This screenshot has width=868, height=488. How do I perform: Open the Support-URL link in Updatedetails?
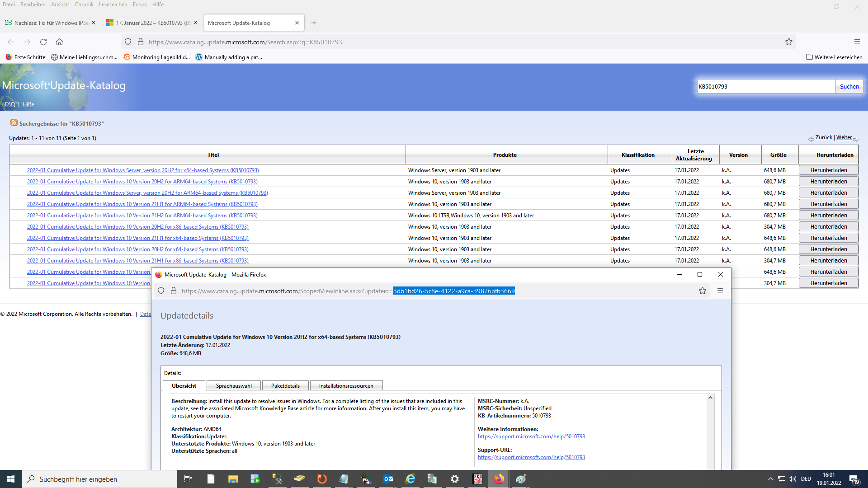pyautogui.click(x=531, y=457)
